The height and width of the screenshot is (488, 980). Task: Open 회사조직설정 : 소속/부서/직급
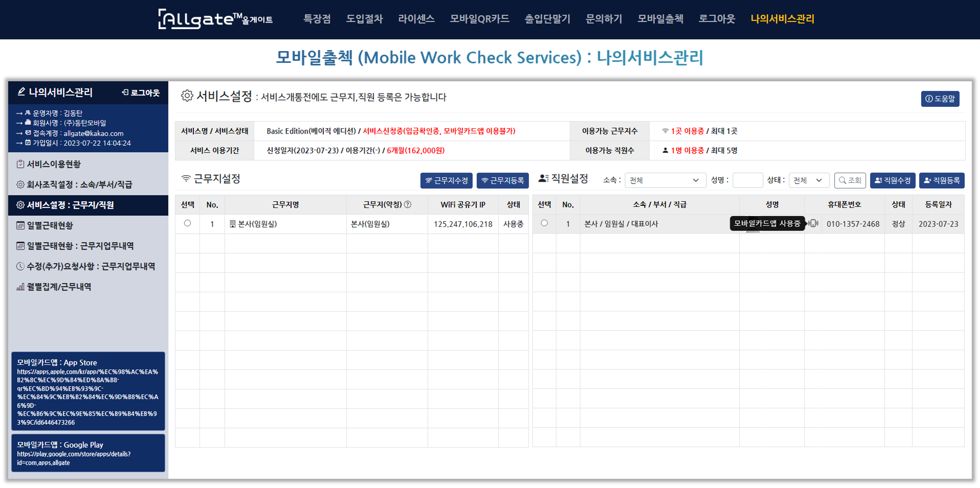(x=80, y=185)
